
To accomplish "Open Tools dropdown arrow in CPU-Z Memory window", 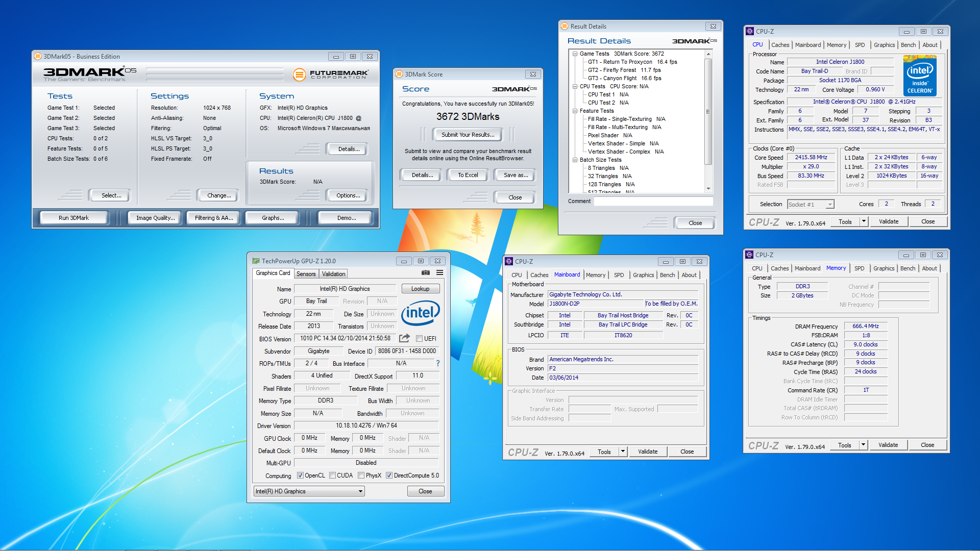I will [863, 445].
